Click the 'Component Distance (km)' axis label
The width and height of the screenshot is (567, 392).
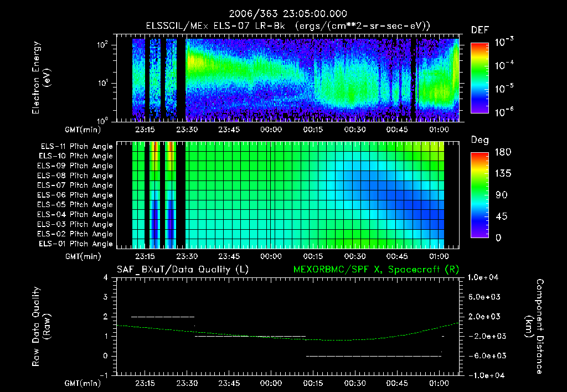click(x=534, y=327)
